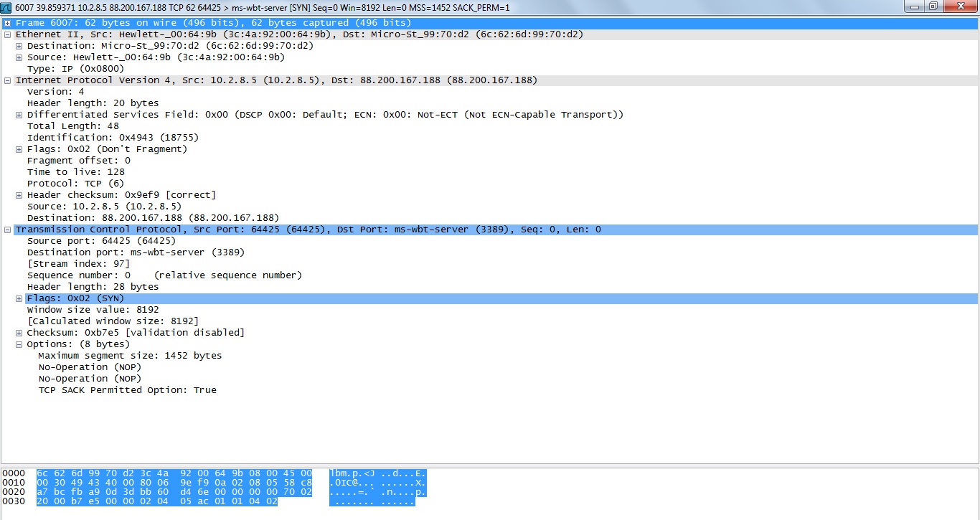
Task: Expand the Ethernet Destination Micro-St_99:70:d2 node
Action: (19, 46)
